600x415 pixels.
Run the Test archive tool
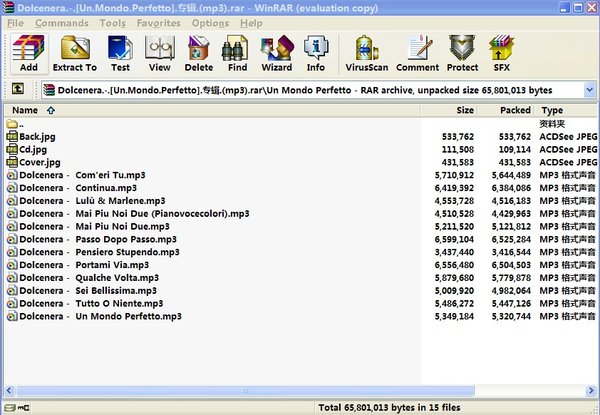tap(120, 53)
